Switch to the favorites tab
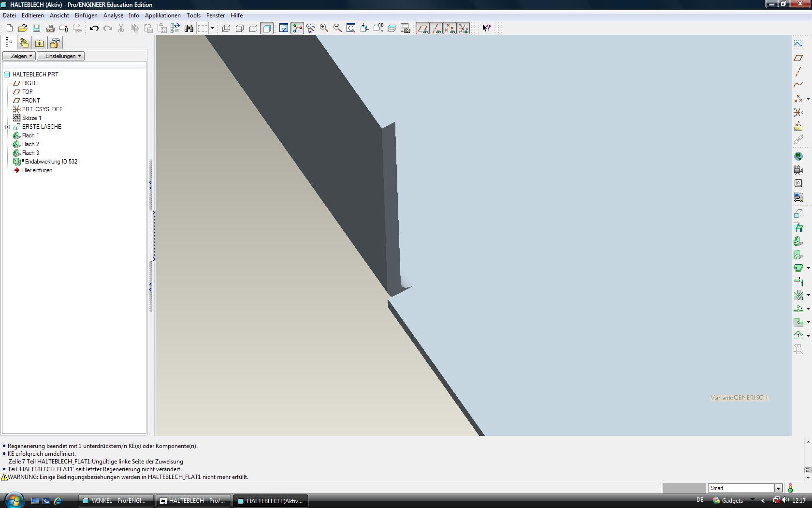This screenshot has height=508, width=812. pos(39,43)
